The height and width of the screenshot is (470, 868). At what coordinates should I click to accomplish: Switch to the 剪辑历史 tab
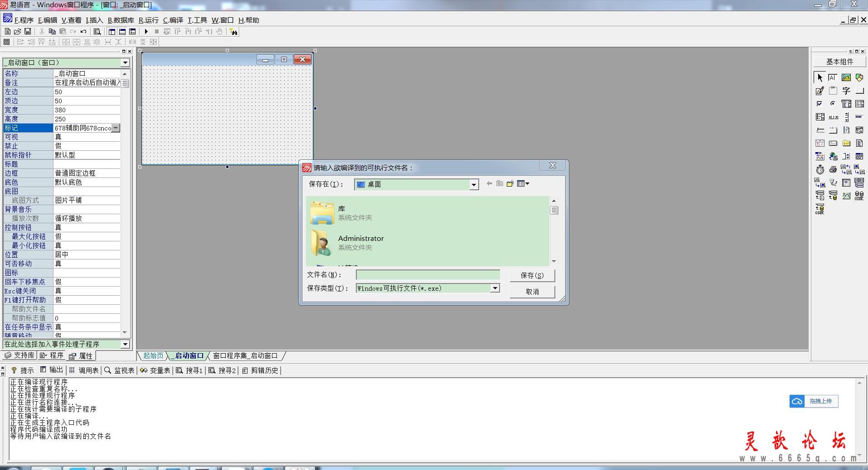tap(260, 370)
